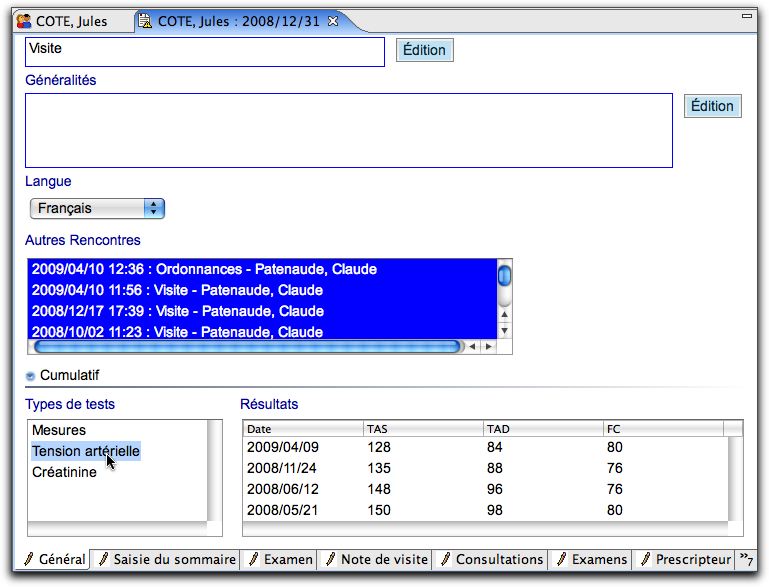Screen dimensions: 769x587
Task: Select the COTE, Jules : 2008/12/31 tab
Action: pyautogui.click(x=238, y=22)
